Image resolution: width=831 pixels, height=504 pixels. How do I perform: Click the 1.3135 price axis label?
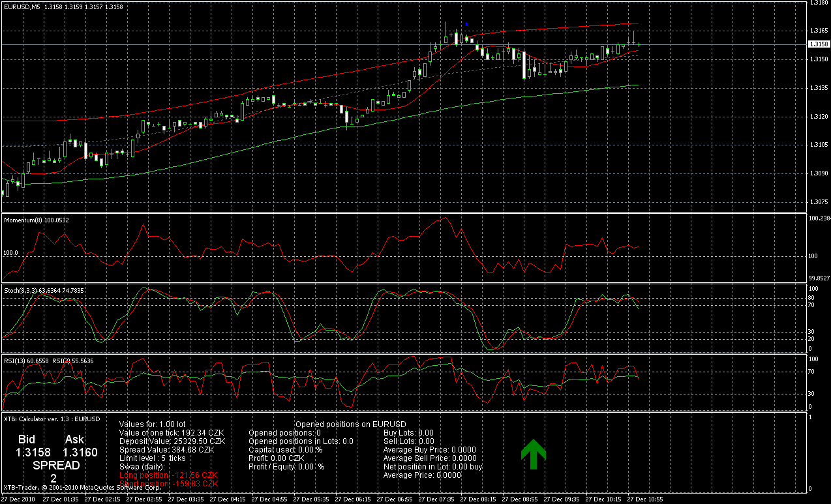click(819, 88)
